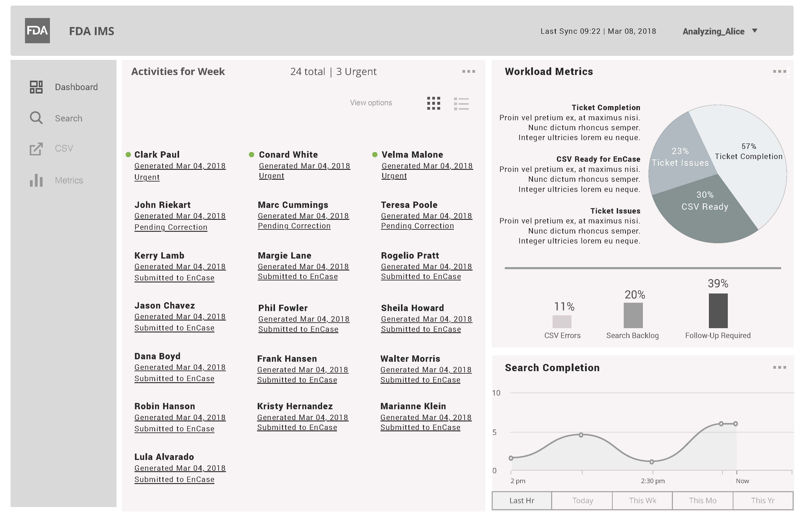Select the This Wk time range tab

642,500
